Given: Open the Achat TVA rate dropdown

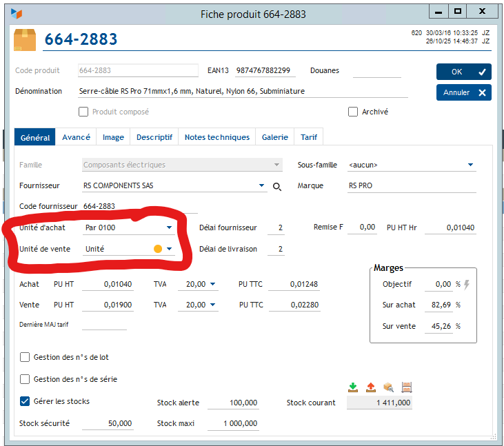Looking at the screenshot, I should pos(212,284).
